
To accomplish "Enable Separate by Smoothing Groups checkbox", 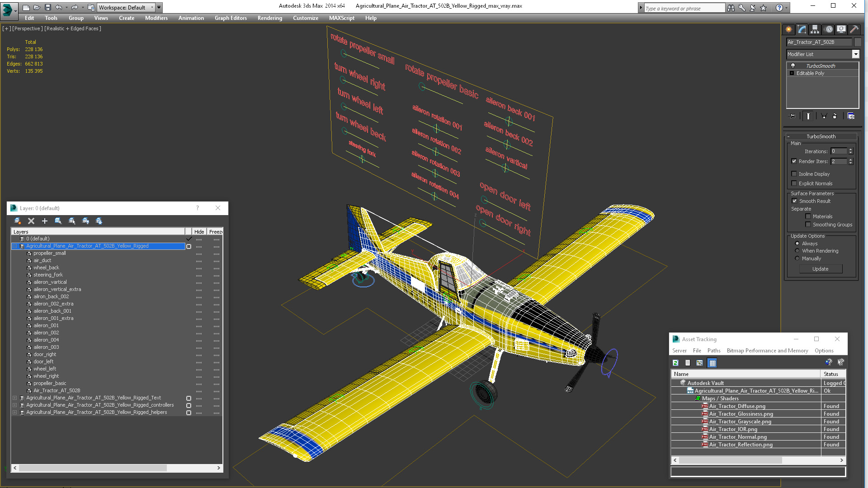I will tap(808, 225).
